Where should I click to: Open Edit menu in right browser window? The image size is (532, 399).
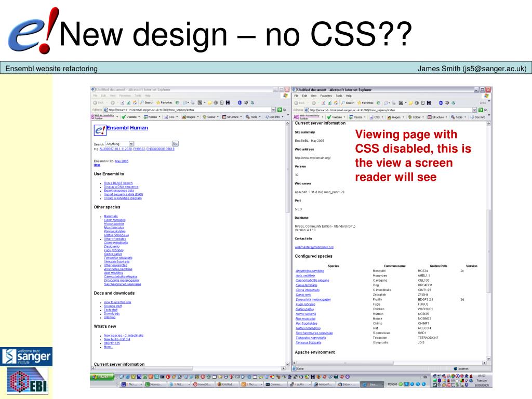304,96
